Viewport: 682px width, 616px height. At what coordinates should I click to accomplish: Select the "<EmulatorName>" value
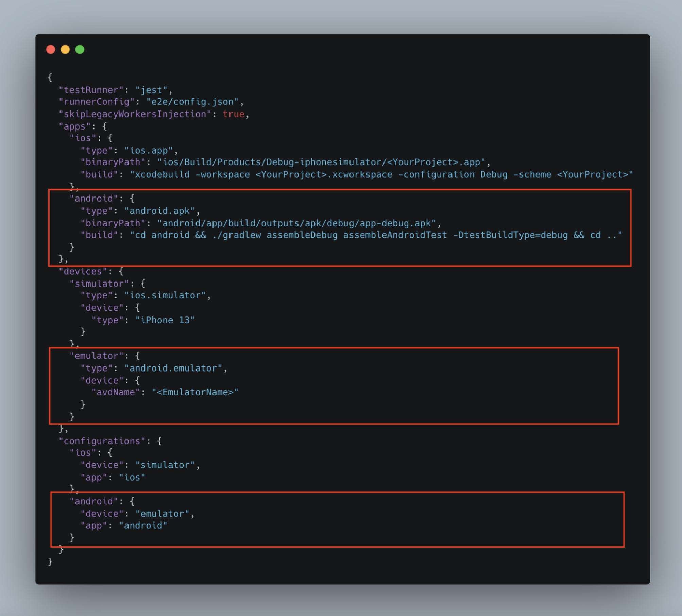pyautogui.click(x=195, y=392)
